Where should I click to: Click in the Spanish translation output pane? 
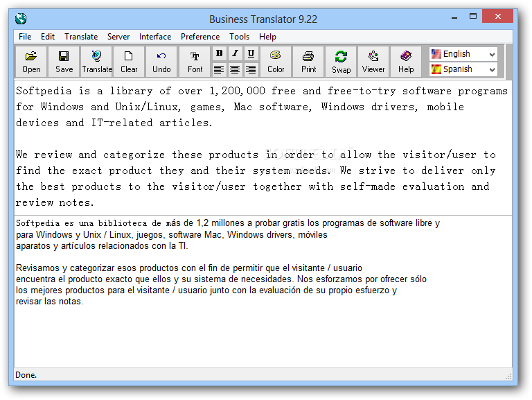click(263, 291)
